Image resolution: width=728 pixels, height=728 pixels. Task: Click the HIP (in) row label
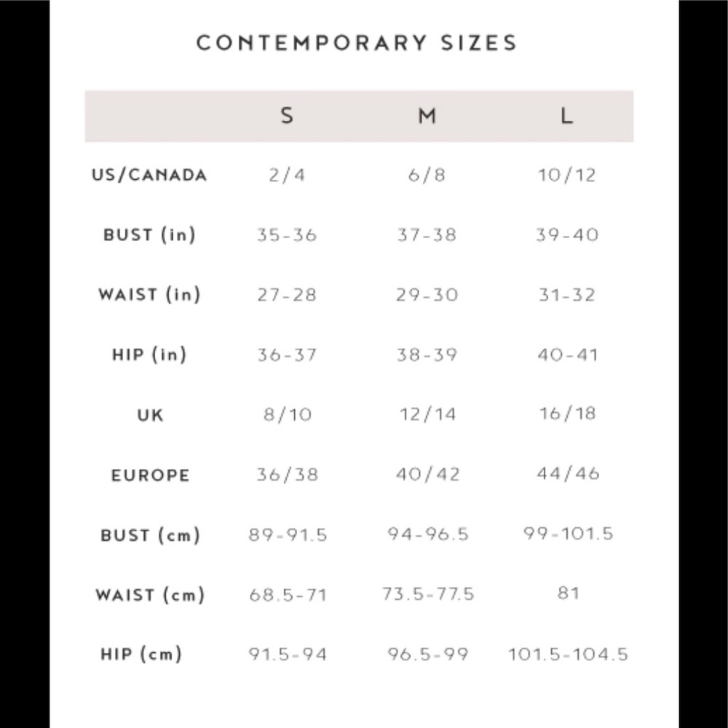(149, 355)
